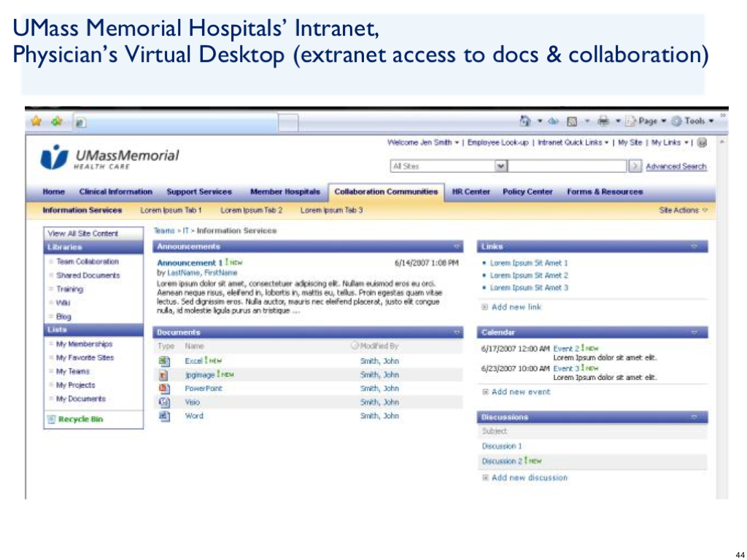Open the Advanced Search link
The height and width of the screenshot is (560, 747).
click(x=676, y=166)
